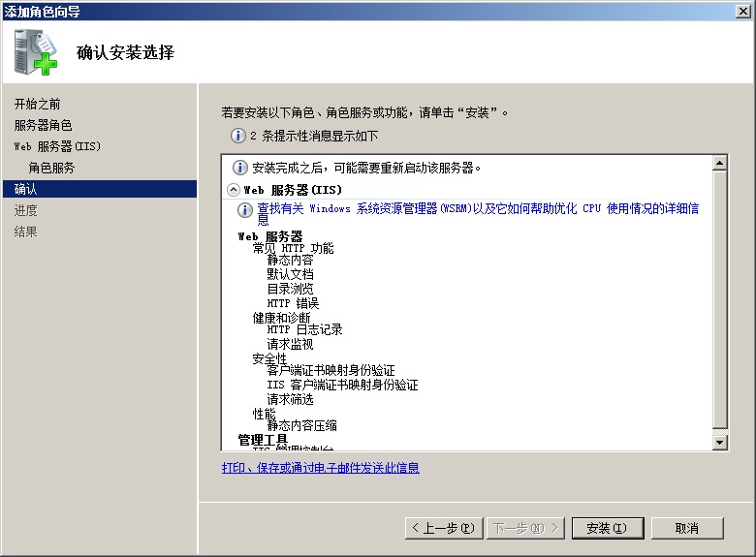
Task: Click the HTTP 日志记录 entry
Action: pos(304,329)
